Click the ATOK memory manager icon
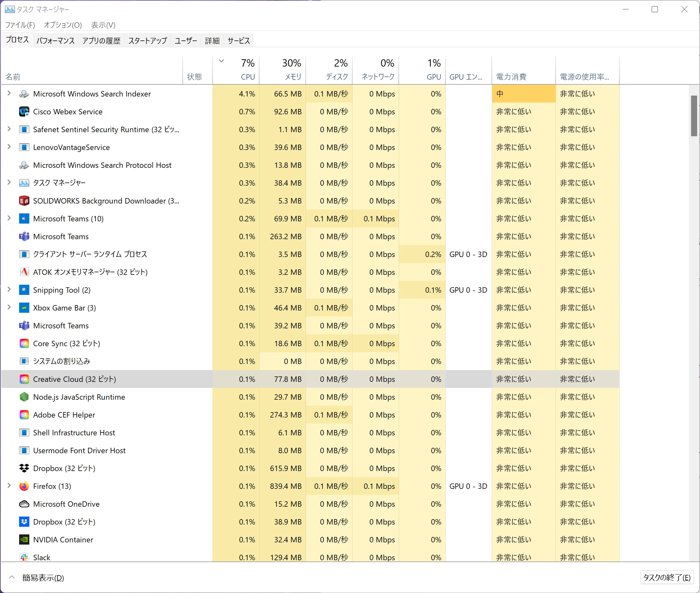700x593 pixels. pyautogui.click(x=24, y=272)
